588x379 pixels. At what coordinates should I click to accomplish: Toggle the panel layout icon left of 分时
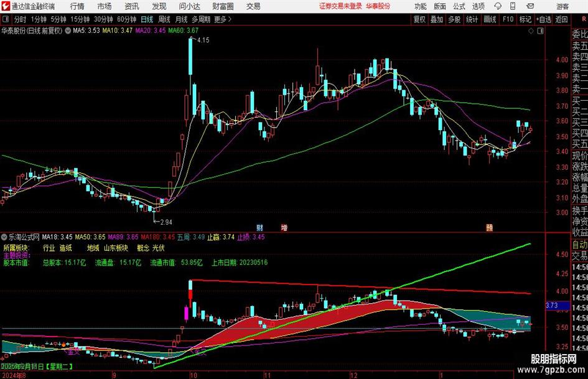6,19
